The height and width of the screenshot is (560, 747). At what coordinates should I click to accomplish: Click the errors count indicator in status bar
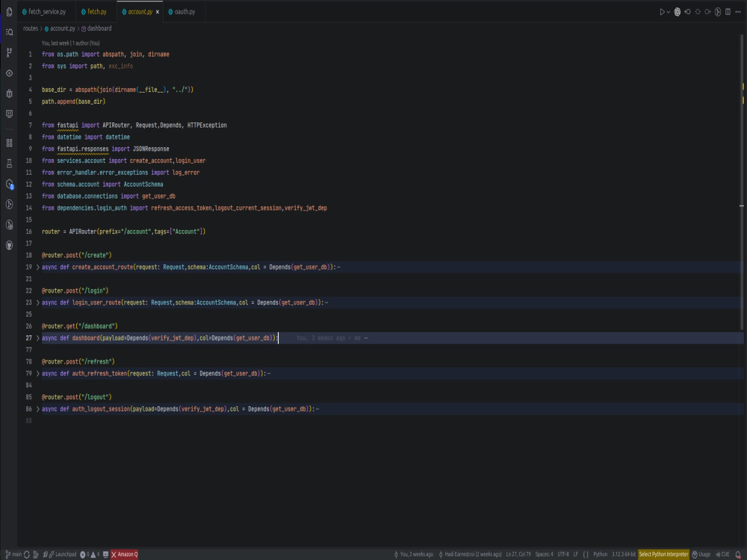point(85,554)
